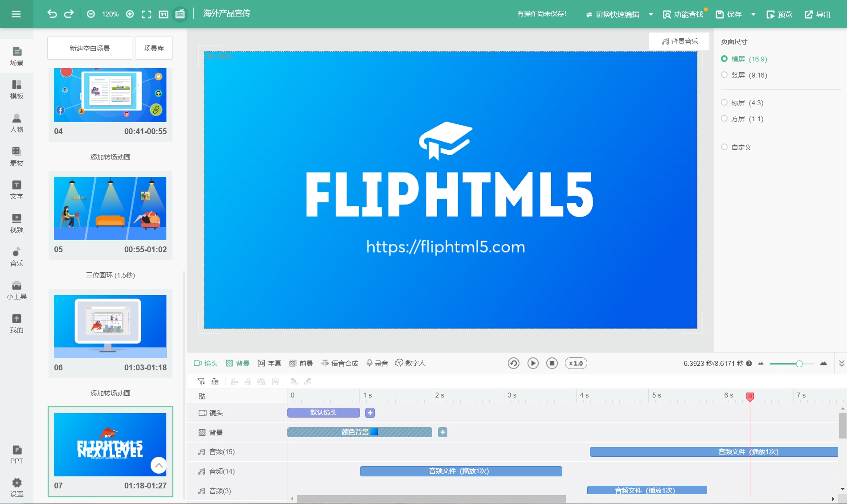Change playback speed x1.0
Viewport: 847px width, 504px height.
576,364
